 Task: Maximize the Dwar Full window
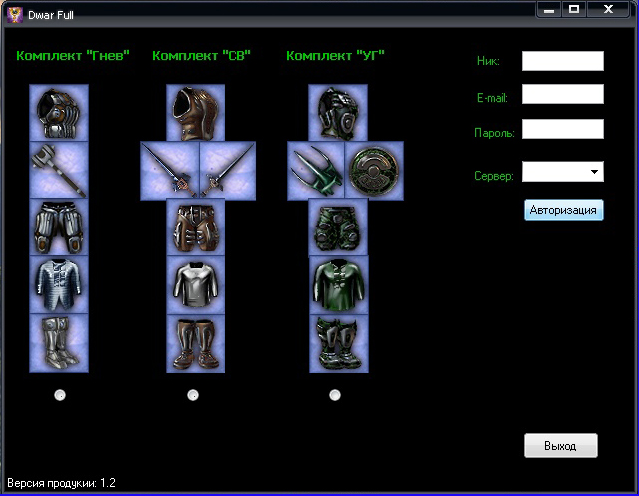574,10
